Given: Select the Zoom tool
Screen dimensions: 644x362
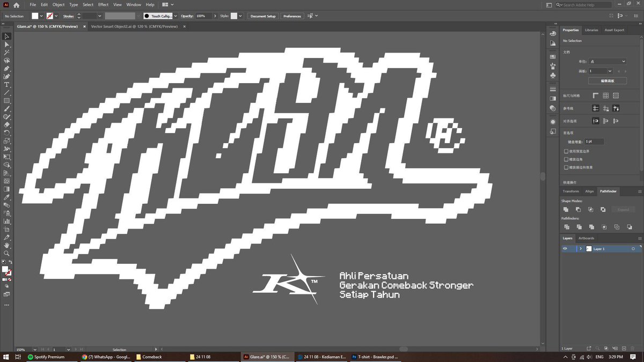Looking at the screenshot, I should [x=7, y=253].
